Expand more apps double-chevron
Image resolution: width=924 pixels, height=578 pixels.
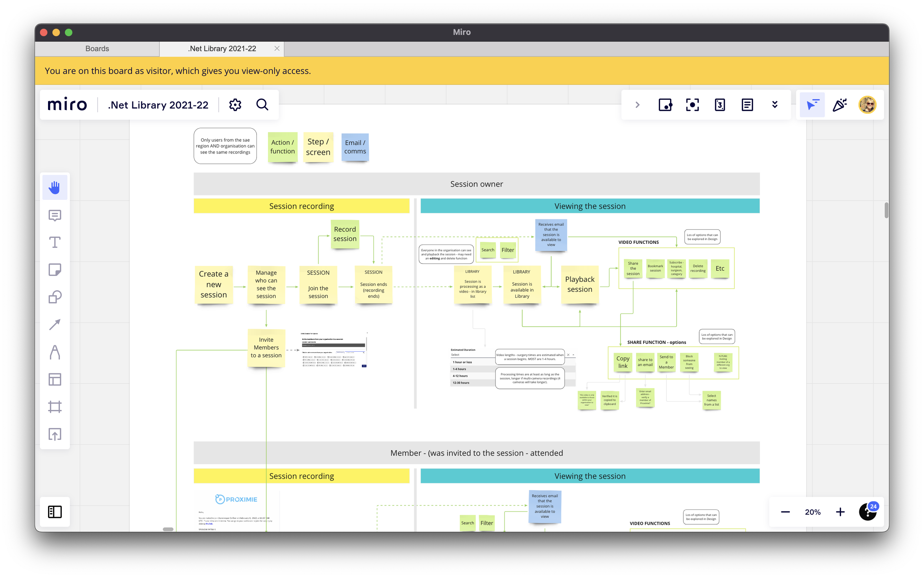[775, 105]
